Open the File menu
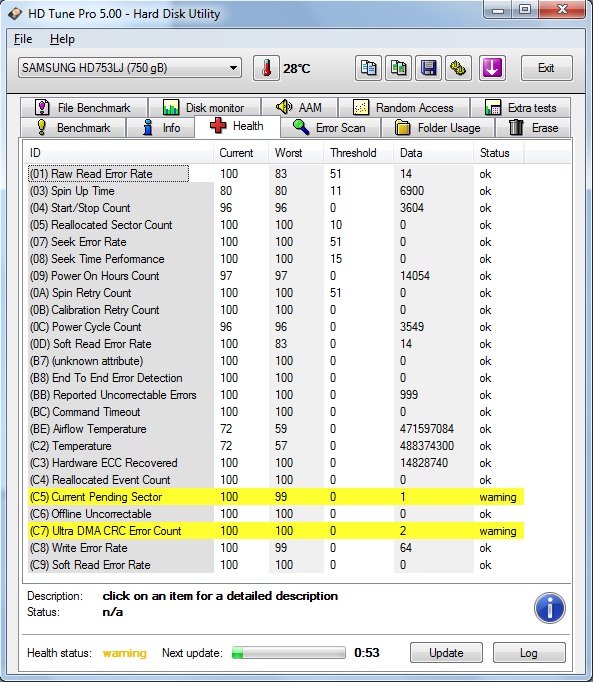 pos(23,39)
